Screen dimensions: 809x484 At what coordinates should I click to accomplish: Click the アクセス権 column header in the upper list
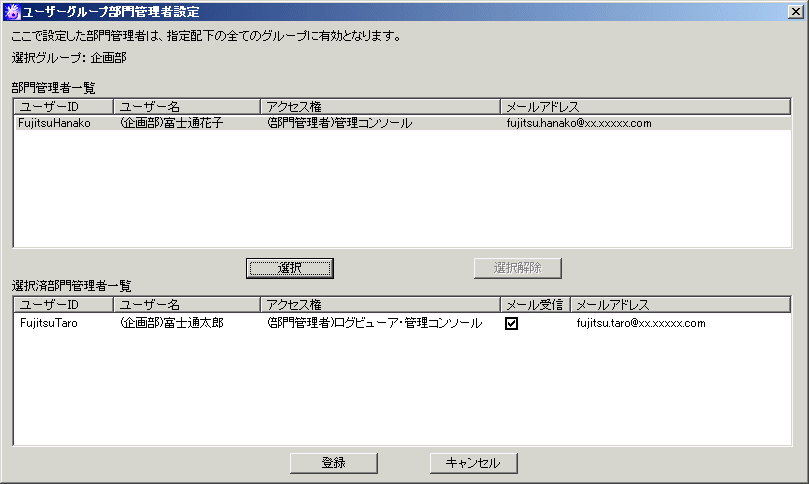379,106
